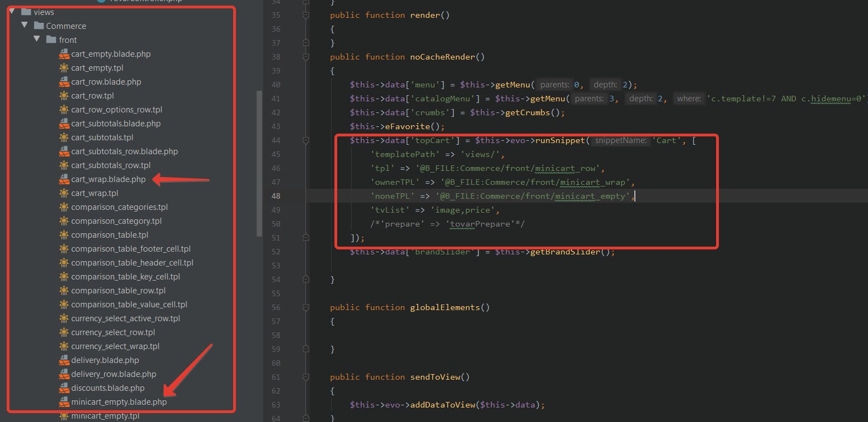The height and width of the screenshot is (422, 868).
Task: Select currency_select_active_row.tpl file name
Action: 125,318
